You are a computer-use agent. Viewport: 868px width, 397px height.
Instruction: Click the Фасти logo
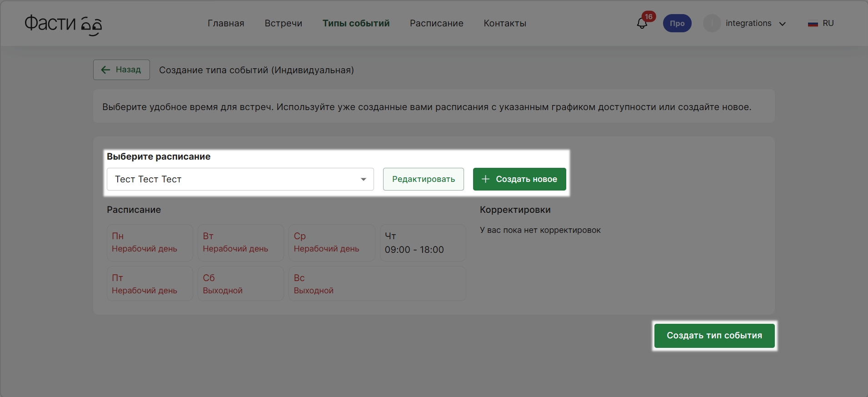coord(63,24)
